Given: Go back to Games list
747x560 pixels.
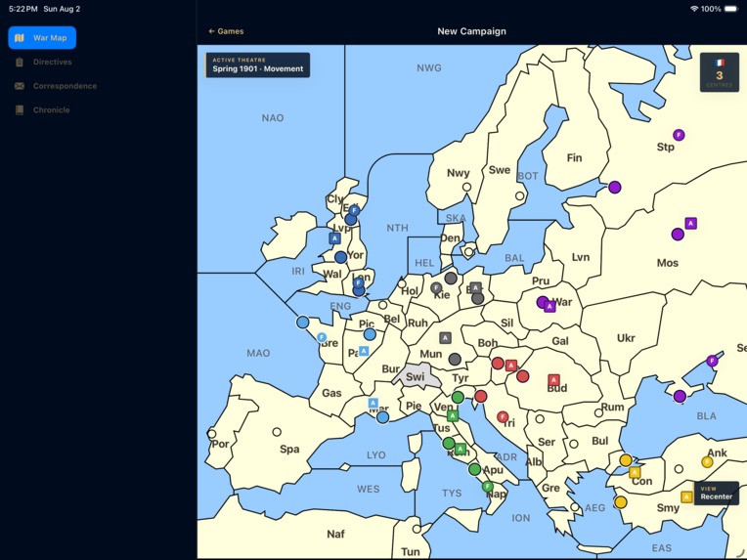Looking at the screenshot, I should tap(226, 31).
